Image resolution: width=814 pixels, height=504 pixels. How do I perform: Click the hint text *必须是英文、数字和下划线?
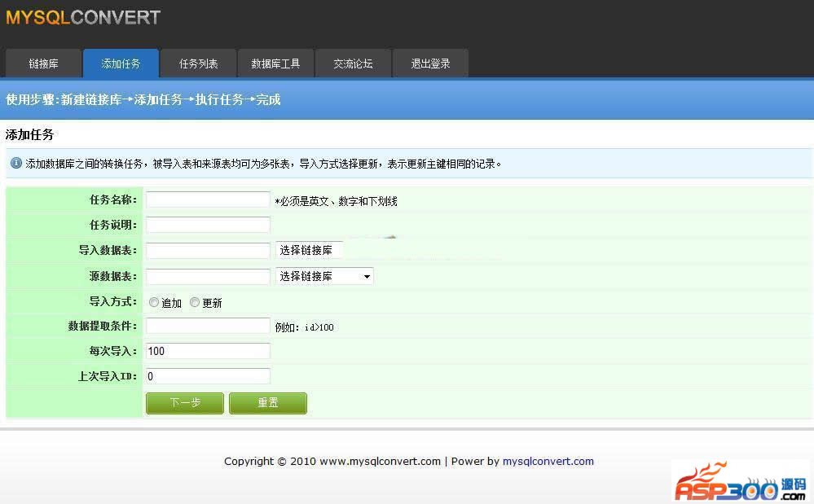(337, 201)
